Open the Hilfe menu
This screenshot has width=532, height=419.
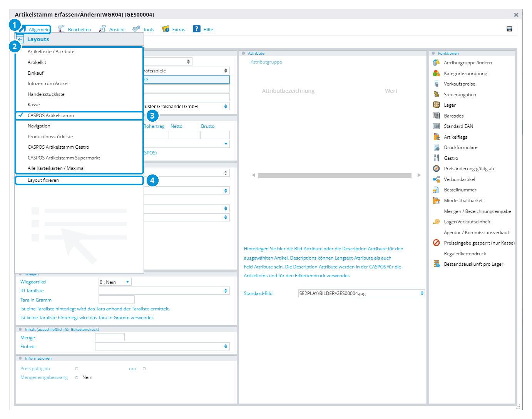[x=203, y=29]
